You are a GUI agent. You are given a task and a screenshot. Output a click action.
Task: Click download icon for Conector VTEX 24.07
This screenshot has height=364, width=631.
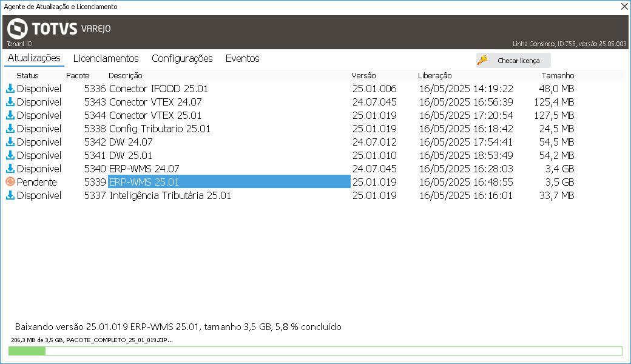pyautogui.click(x=10, y=102)
